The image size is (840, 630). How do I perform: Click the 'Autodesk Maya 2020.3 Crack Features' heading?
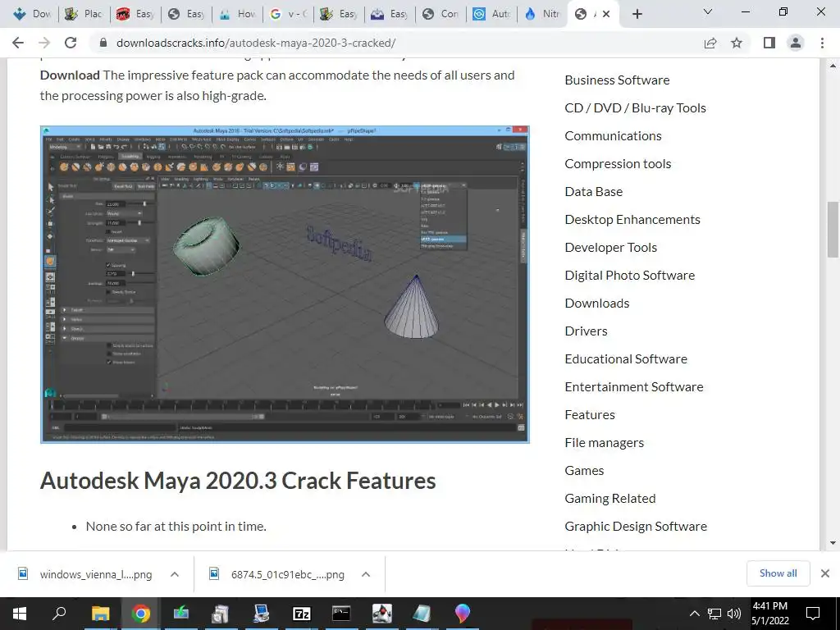pos(238,481)
